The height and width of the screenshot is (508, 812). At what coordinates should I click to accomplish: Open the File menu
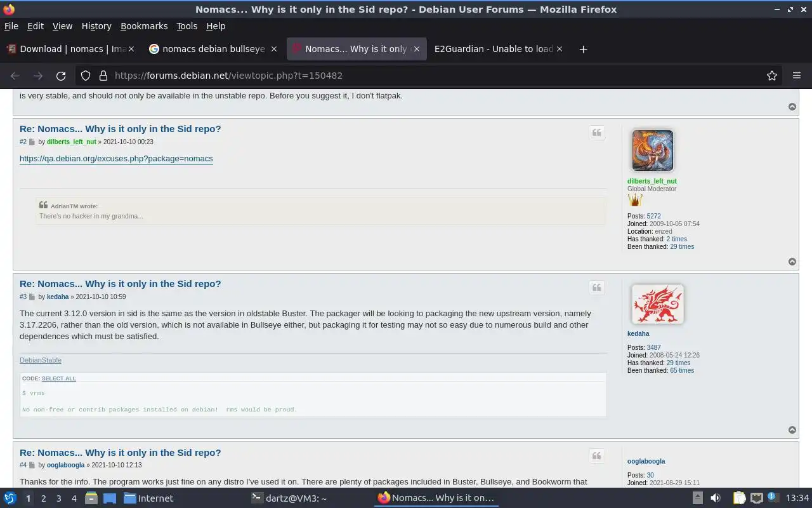pos(11,26)
